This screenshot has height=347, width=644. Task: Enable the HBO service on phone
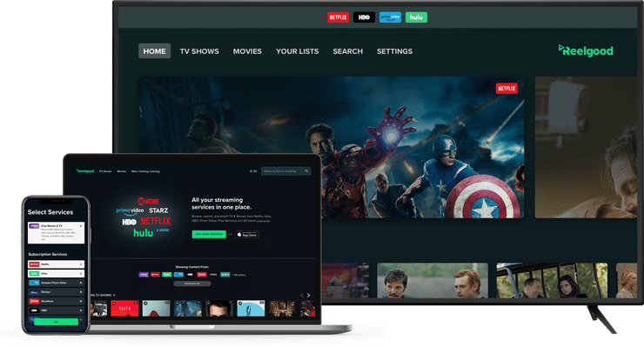pyautogui.click(x=57, y=310)
